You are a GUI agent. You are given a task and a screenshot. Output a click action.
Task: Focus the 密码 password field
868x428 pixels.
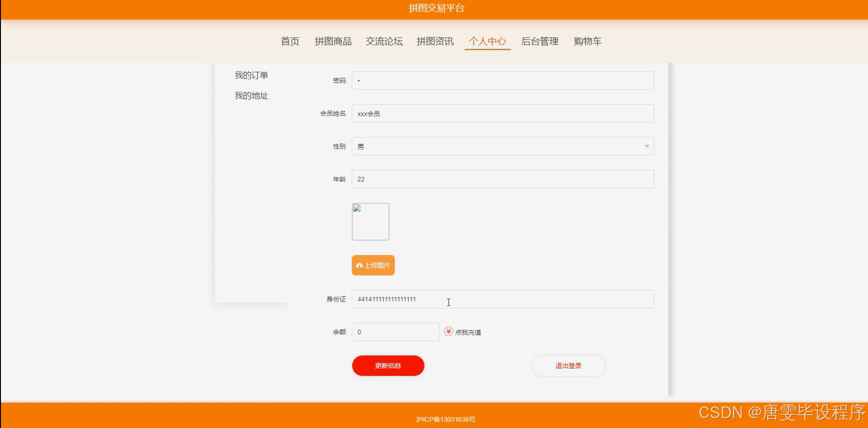(x=503, y=81)
